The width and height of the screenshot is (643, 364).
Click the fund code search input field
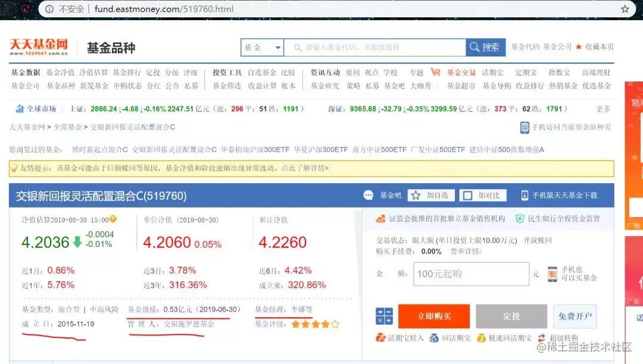tap(375, 48)
